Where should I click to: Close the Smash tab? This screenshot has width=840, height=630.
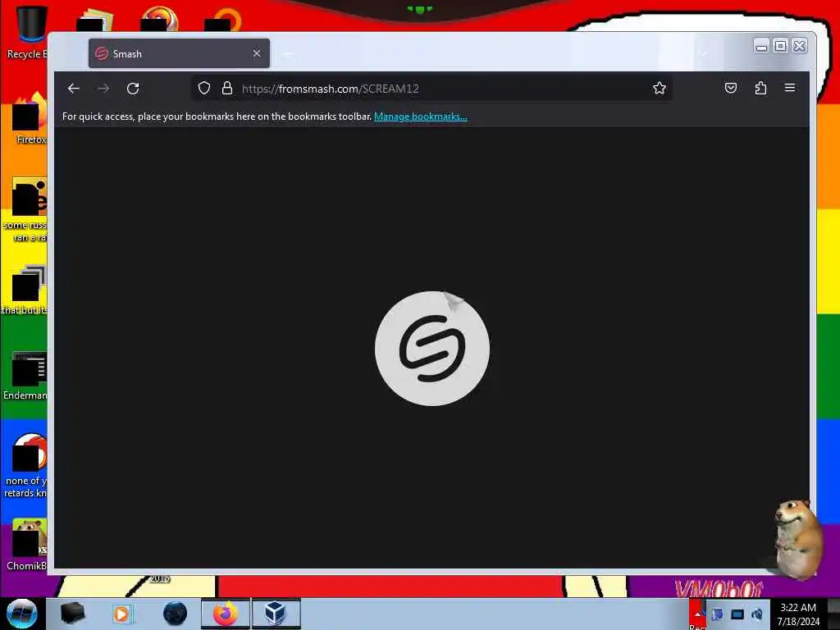[x=257, y=53]
